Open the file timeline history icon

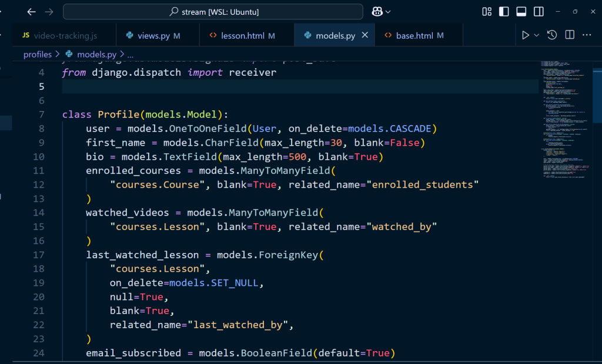click(552, 35)
